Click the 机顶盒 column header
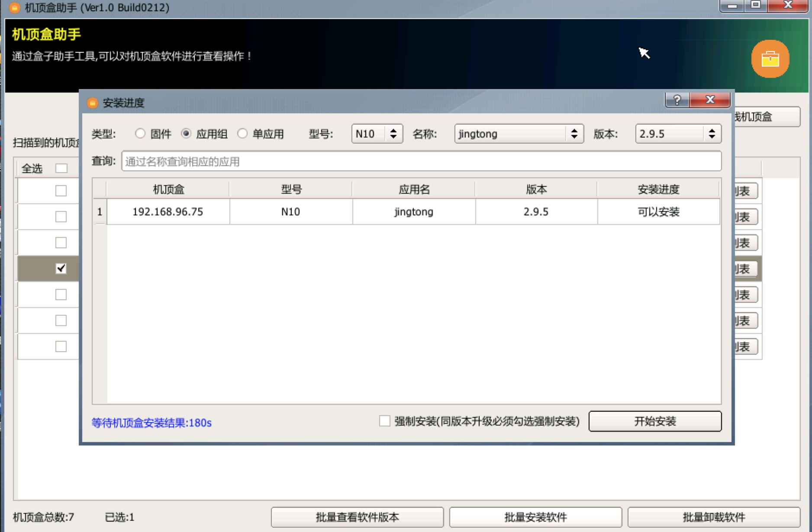The width and height of the screenshot is (812, 532). [168, 189]
